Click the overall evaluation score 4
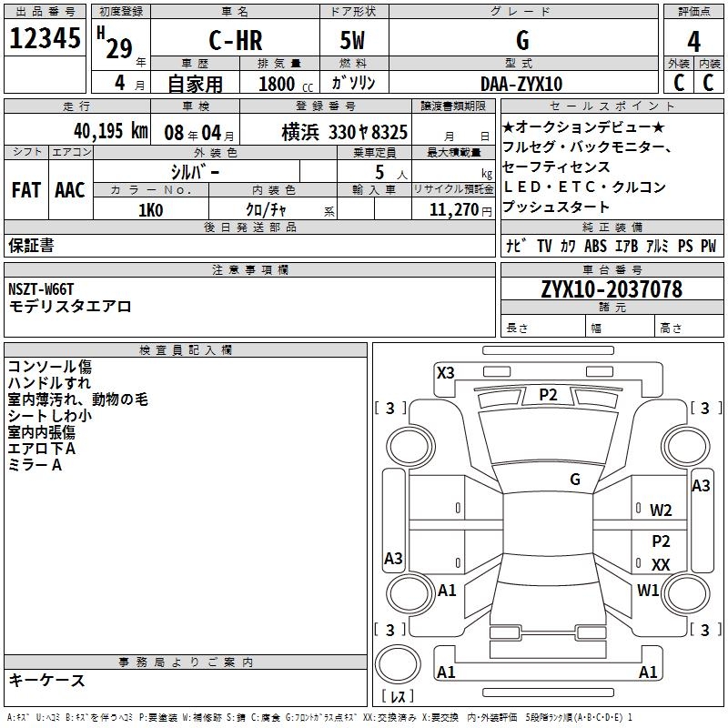This screenshot has height=728, width=728. click(x=693, y=41)
